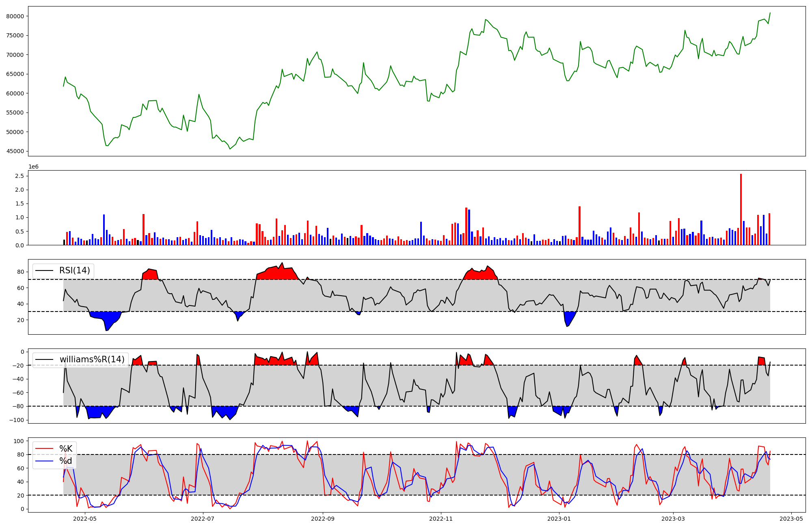The height and width of the screenshot is (528, 812).
Task: Click the 2023-03 date axis label
Action: coord(673,519)
